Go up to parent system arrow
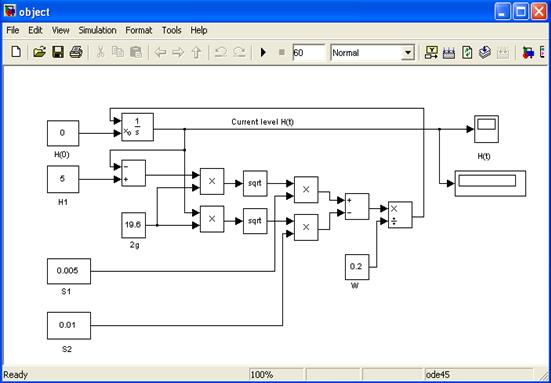This screenshot has width=551, height=383. tap(196, 53)
